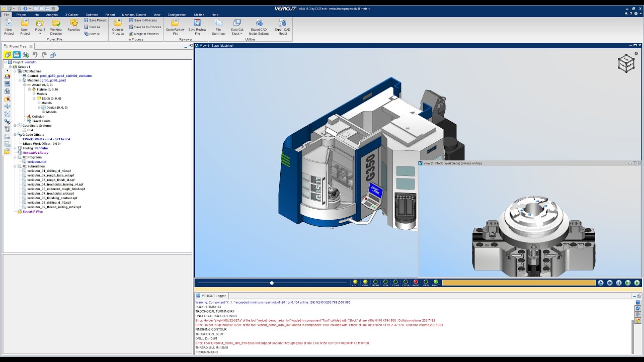Open Review File from the ribbon

pyautogui.click(x=175, y=27)
